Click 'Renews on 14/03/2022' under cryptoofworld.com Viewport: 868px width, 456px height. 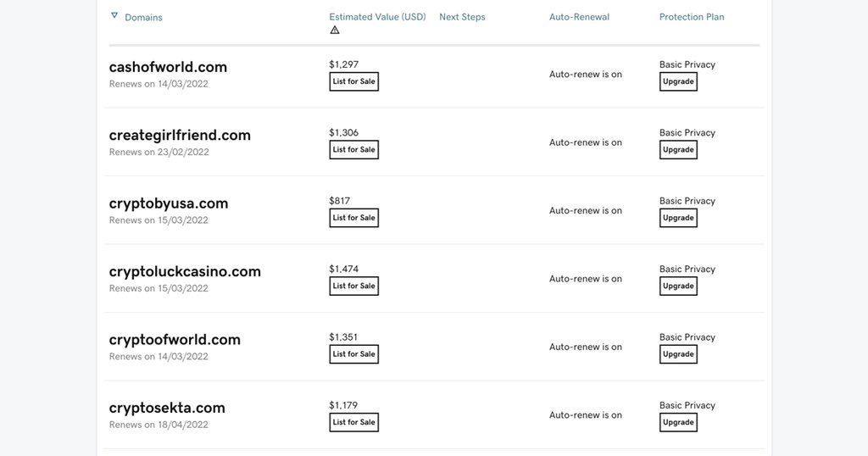(159, 356)
